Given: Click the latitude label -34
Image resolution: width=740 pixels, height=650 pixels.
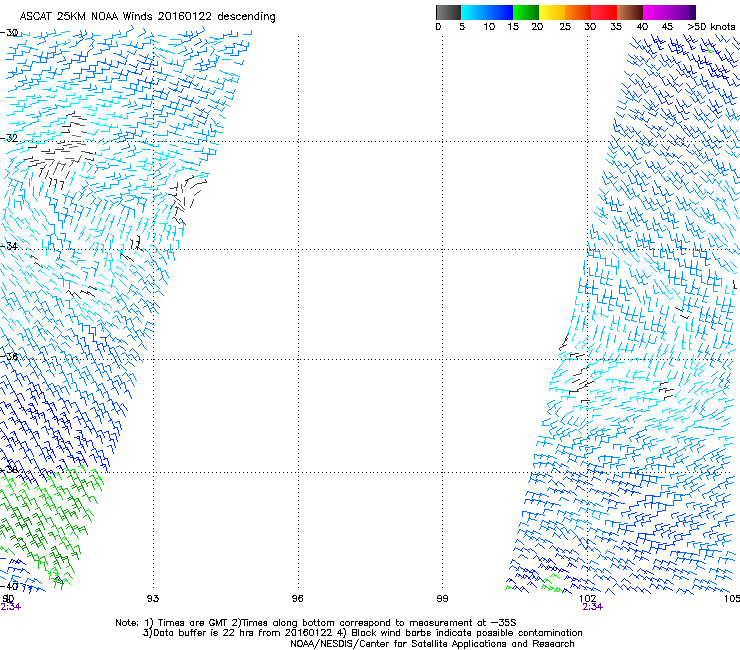Looking at the screenshot, I should tap(9, 246).
